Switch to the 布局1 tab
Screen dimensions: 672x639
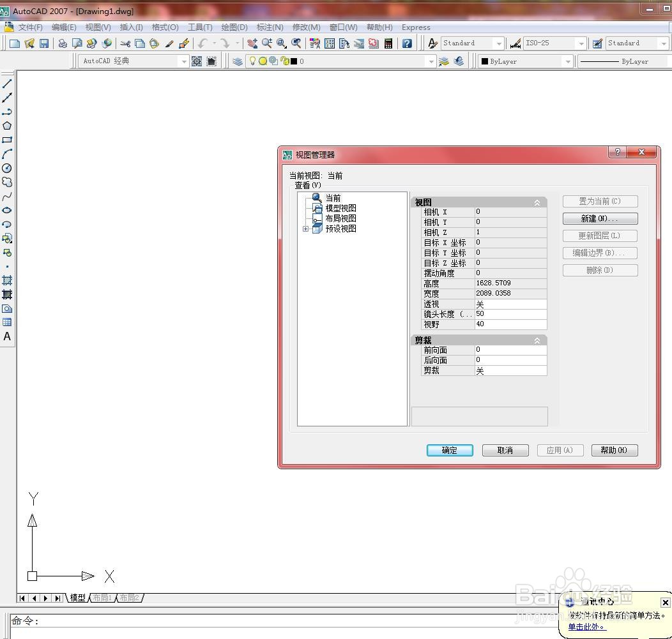point(102,598)
